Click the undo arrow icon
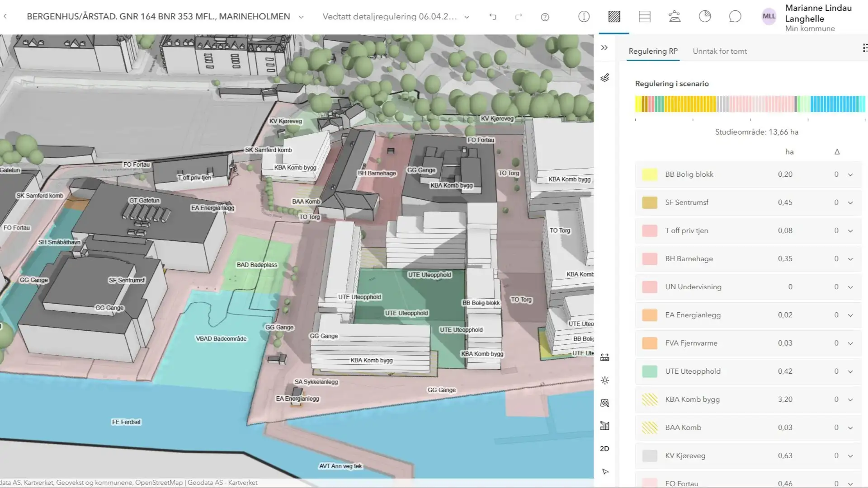868x488 pixels. tap(493, 17)
